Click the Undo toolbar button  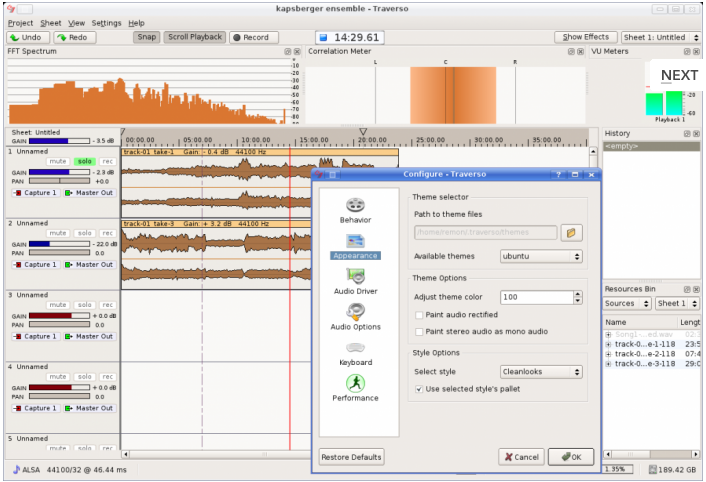point(28,37)
